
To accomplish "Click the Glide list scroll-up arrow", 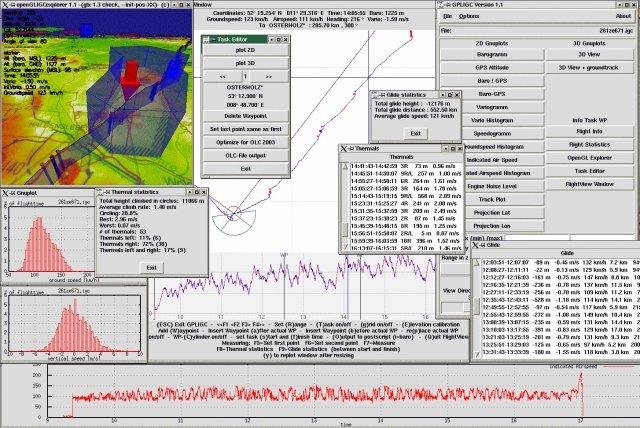I will pos(476,263).
